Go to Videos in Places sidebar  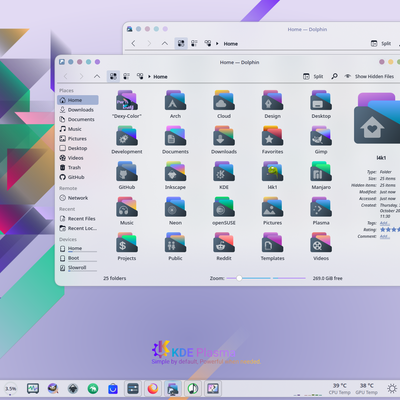point(77,158)
